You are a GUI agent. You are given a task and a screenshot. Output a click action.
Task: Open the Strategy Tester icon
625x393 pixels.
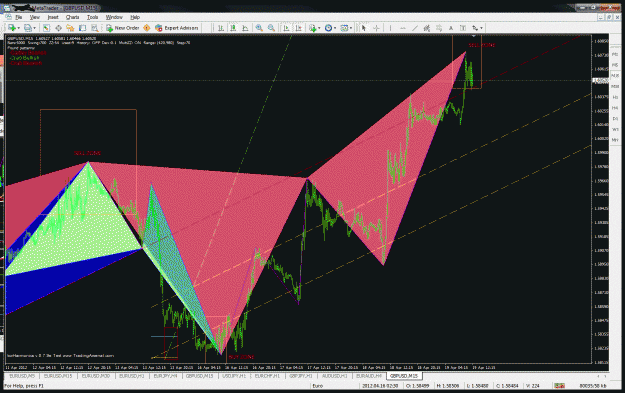point(94,28)
